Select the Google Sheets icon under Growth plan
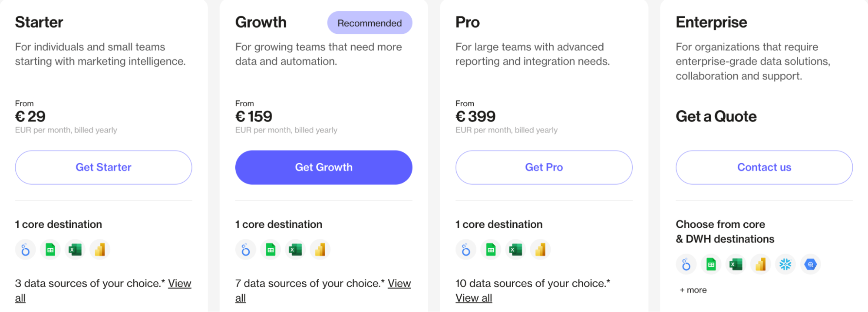 (270, 250)
